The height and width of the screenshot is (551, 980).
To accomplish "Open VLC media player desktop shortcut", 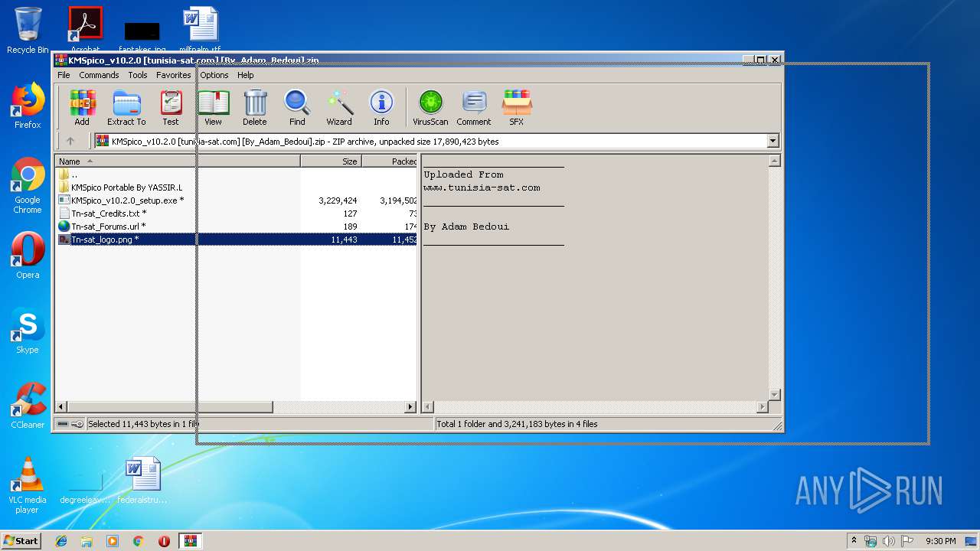I will point(28,485).
